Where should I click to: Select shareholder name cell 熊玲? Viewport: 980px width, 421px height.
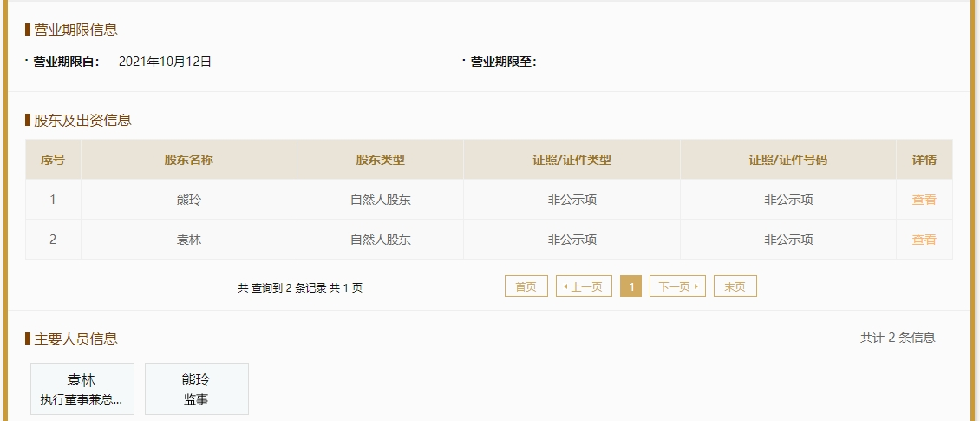point(189,201)
